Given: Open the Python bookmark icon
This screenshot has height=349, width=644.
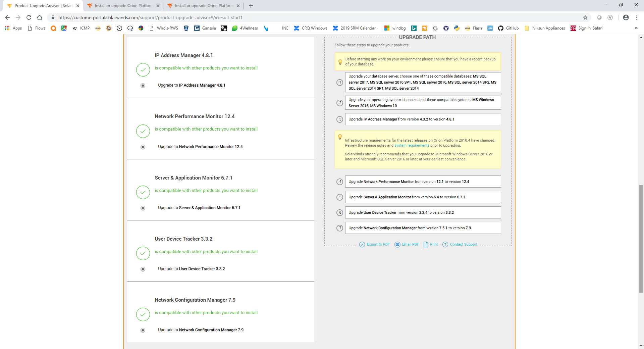Looking at the screenshot, I should point(457,28).
